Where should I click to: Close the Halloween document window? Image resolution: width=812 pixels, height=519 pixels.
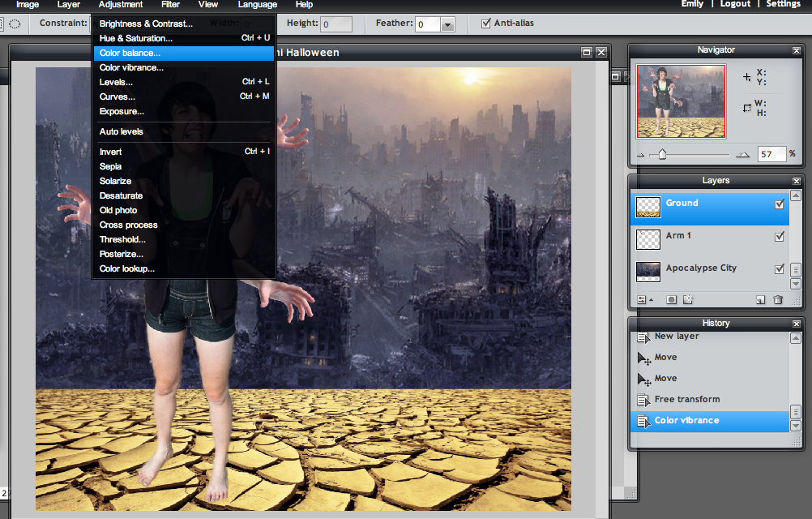click(x=600, y=53)
